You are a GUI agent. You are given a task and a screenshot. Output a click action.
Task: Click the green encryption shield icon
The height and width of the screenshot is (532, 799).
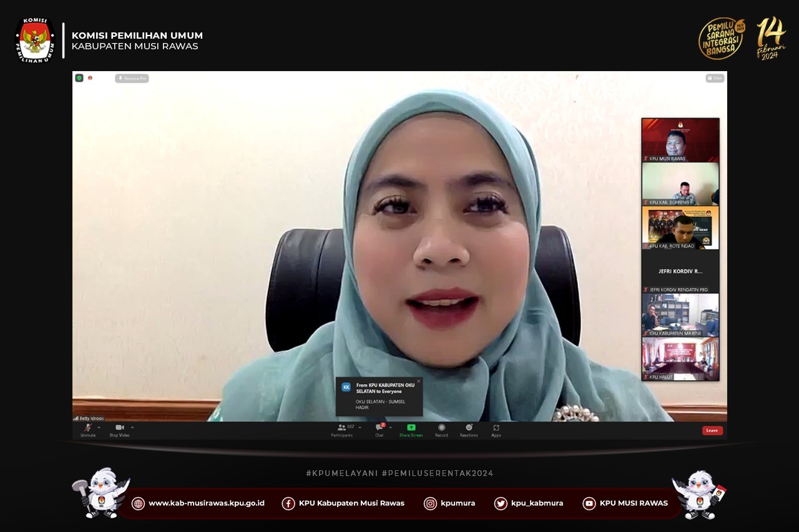tap(79, 78)
